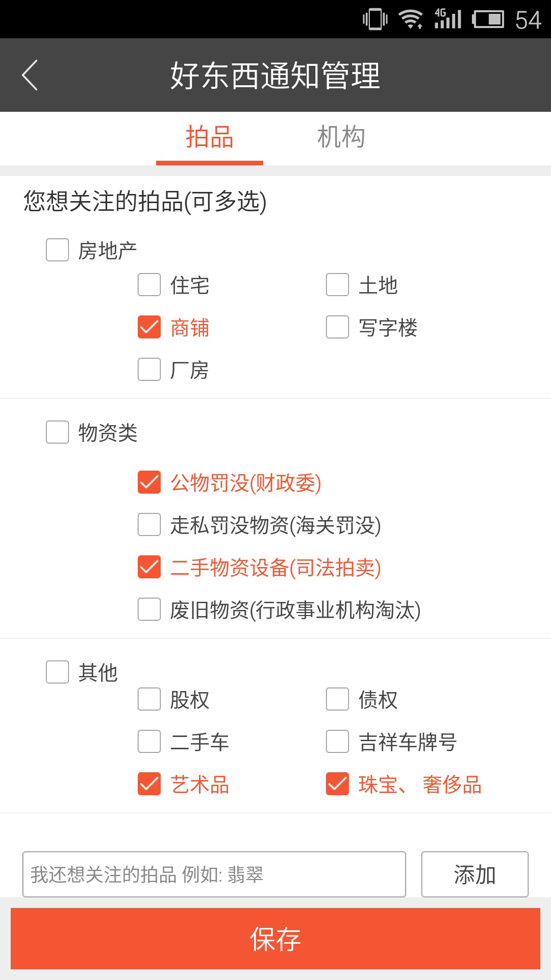The width and height of the screenshot is (551, 980).
Task: Check the 二手车 checkbox
Action: tap(149, 742)
